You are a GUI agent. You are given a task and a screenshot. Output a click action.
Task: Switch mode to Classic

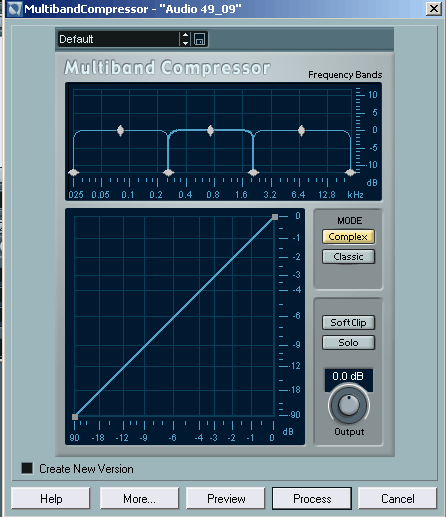click(348, 257)
